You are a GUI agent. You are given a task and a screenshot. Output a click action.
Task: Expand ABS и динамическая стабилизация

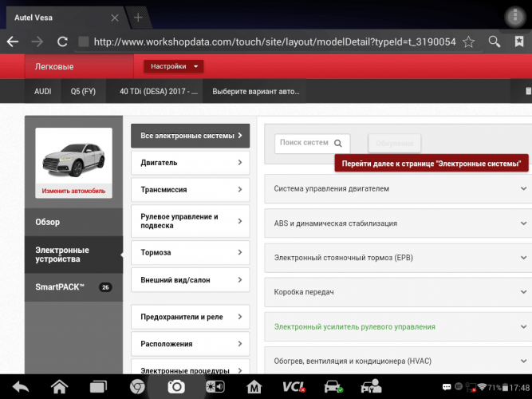(398, 223)
